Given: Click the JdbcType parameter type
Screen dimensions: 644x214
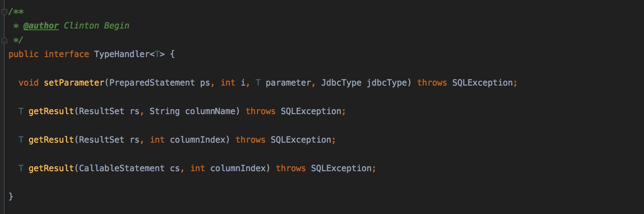Looking at the screenshot, I should [x=341, y=83].
